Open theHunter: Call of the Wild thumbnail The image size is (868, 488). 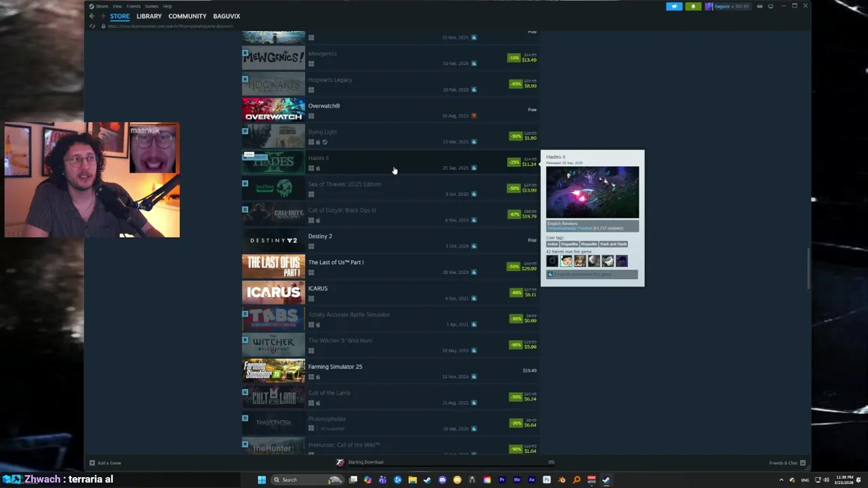(x=273, y=447)
